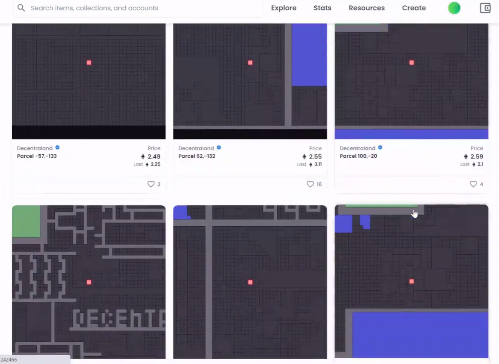The width and height of the screenshot is (499, 364).
Task: Click verified badge on Parcel 82,-132 card
Action: 219,147
